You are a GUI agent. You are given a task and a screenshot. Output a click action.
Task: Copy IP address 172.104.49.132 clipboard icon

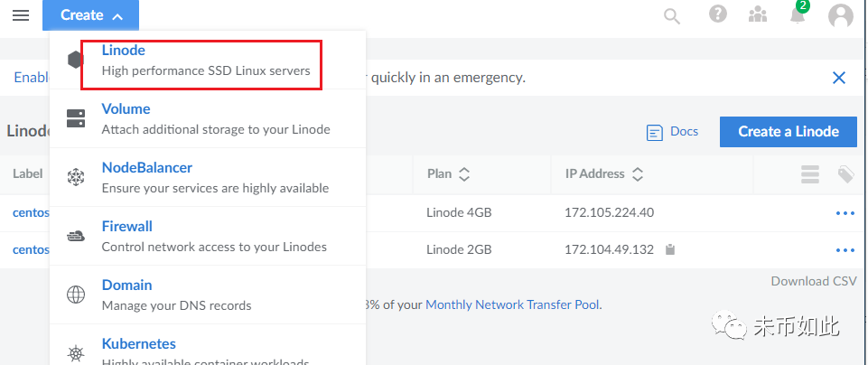[x=670, y=250]
